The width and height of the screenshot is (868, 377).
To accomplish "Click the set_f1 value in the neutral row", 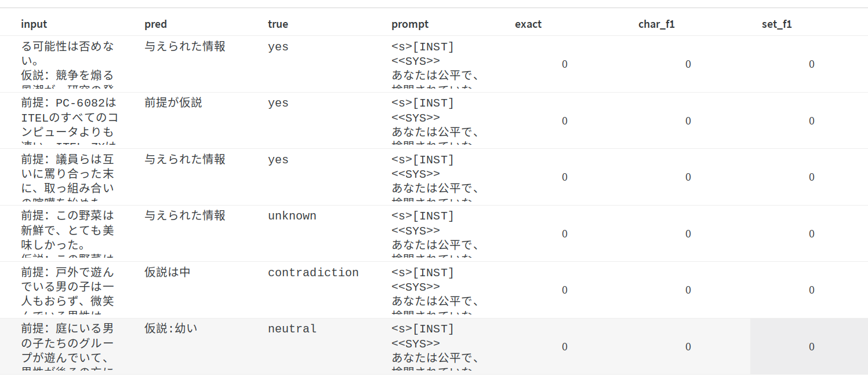I will click(811, 346).
